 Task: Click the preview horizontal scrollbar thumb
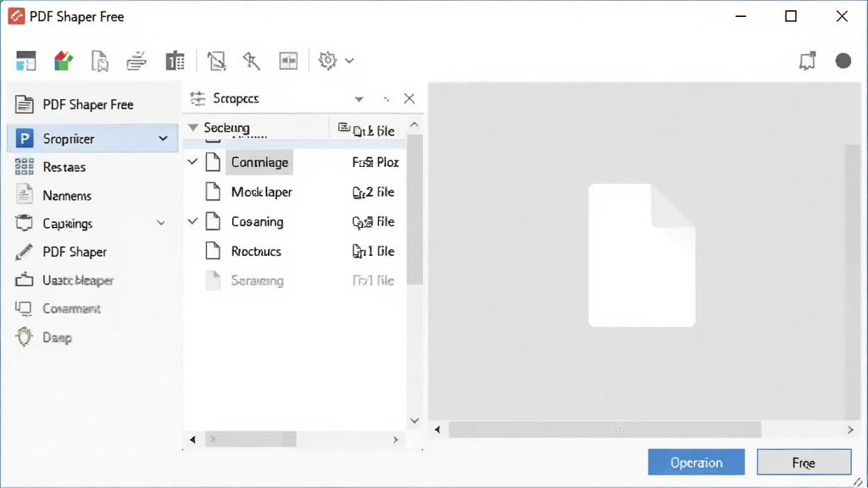tap(604, 430)
